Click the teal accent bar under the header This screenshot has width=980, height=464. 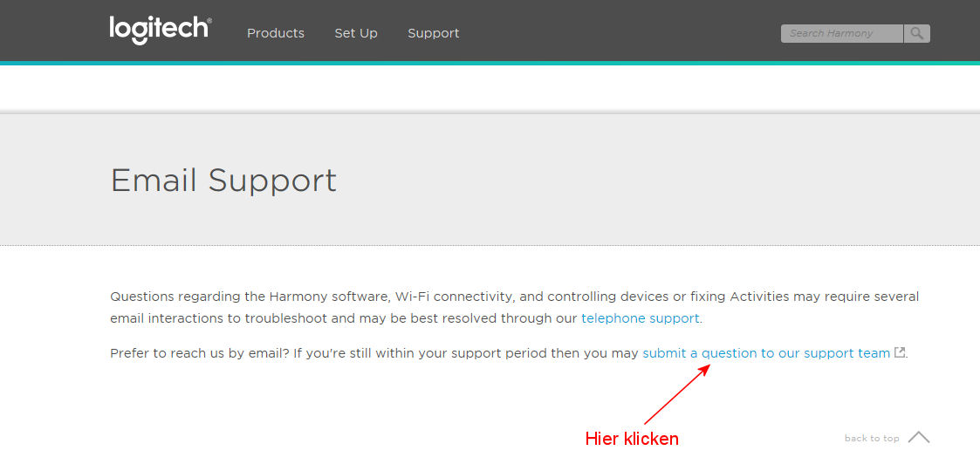(490, 63)
